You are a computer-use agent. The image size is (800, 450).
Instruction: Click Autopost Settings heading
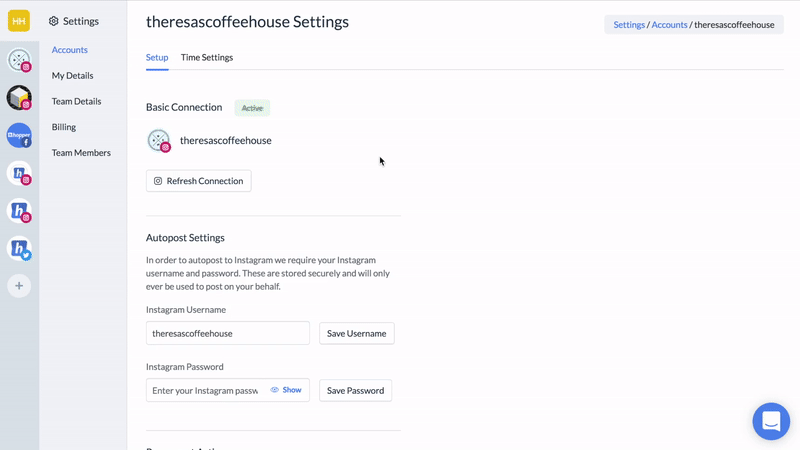point(185,238)
